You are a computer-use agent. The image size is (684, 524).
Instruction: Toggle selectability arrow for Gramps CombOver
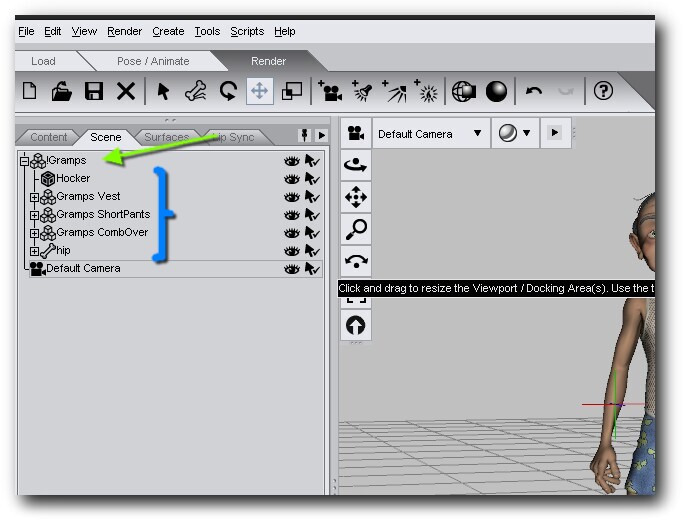point(312,233)
